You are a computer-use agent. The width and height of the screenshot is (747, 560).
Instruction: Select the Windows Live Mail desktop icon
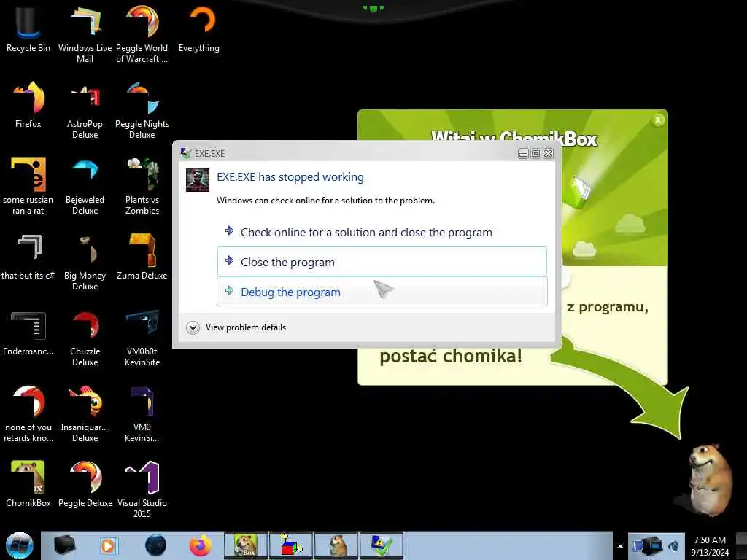[x=85, y=34]
